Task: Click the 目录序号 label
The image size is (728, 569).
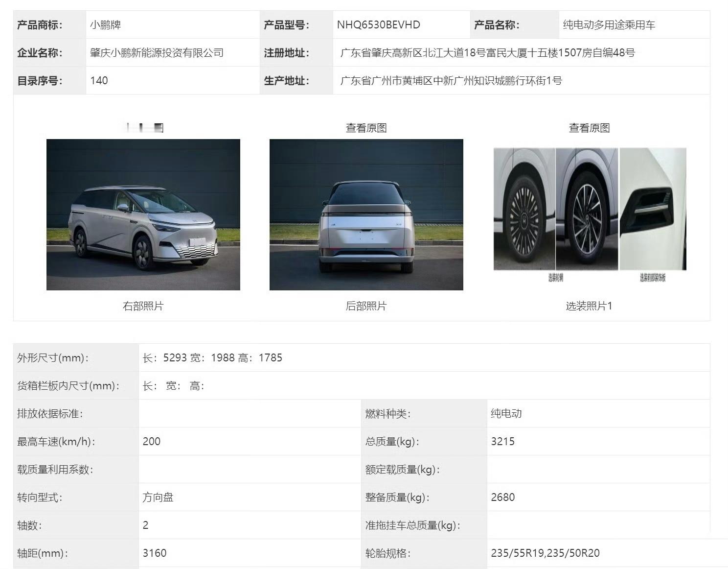Action: point(40,80)
